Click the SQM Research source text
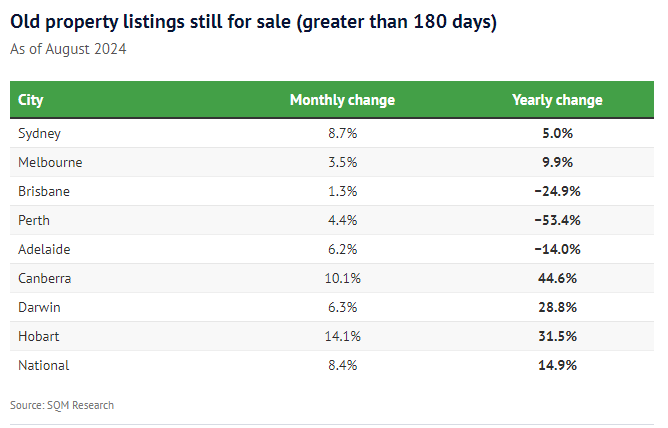 point(62,405)
